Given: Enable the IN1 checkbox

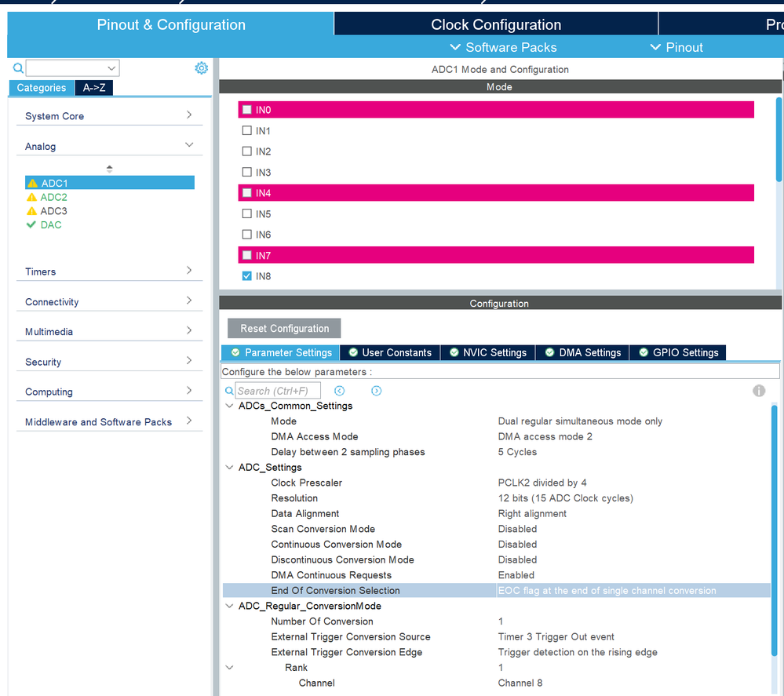Looking at the screenshot, I should coord(246,130).
